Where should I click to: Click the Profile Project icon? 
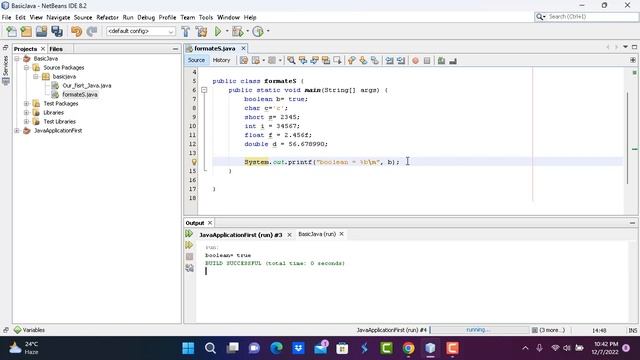click(258, 31)
